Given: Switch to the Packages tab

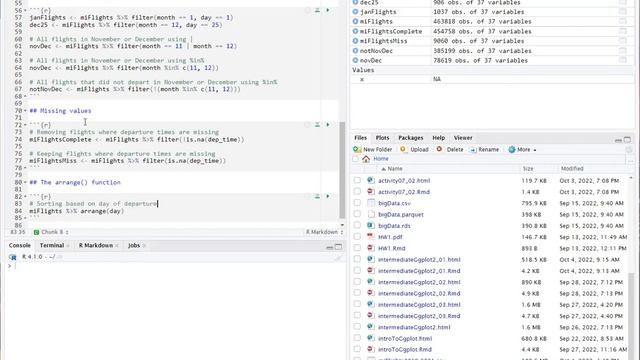Looking at the screenshot, I should 410,138.
